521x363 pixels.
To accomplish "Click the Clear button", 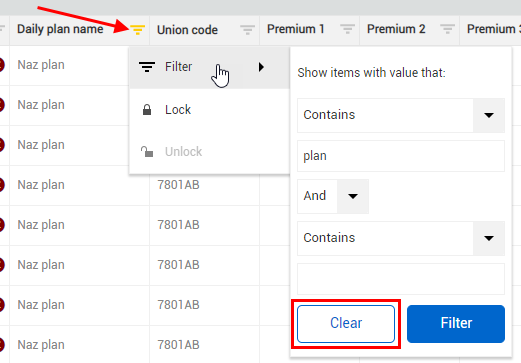I will [x=346, y=324].
